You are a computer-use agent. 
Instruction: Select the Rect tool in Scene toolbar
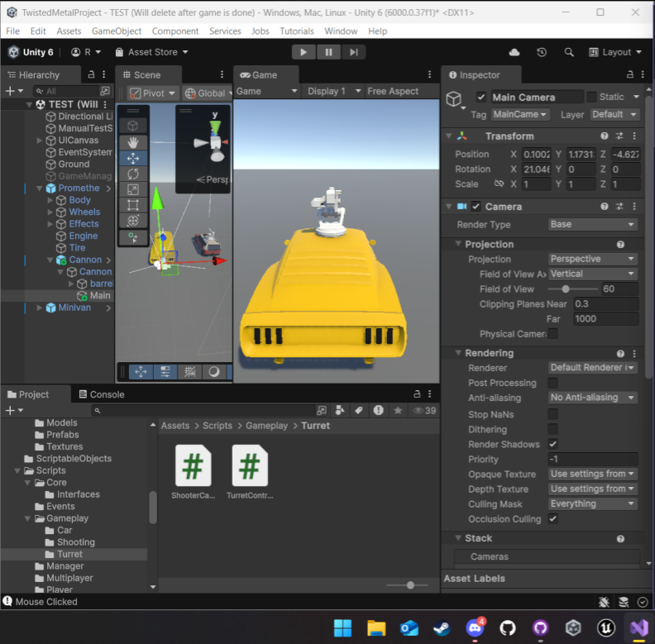(133, 205)
